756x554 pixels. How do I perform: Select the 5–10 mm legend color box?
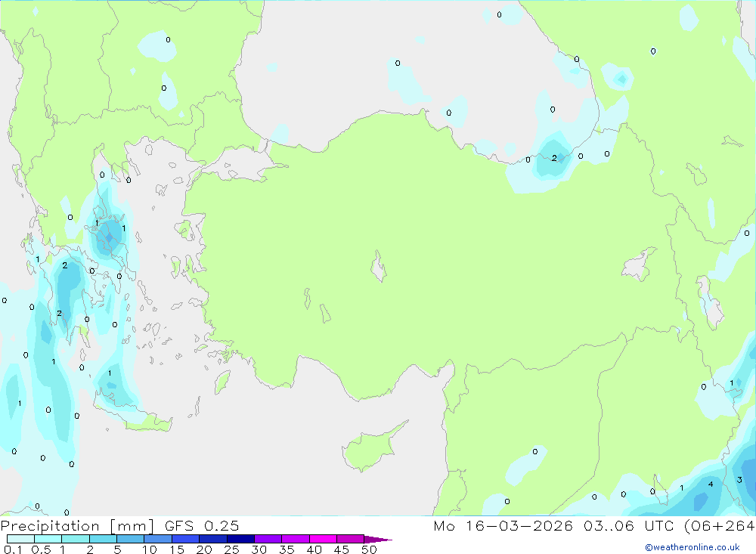pos(130,539)
